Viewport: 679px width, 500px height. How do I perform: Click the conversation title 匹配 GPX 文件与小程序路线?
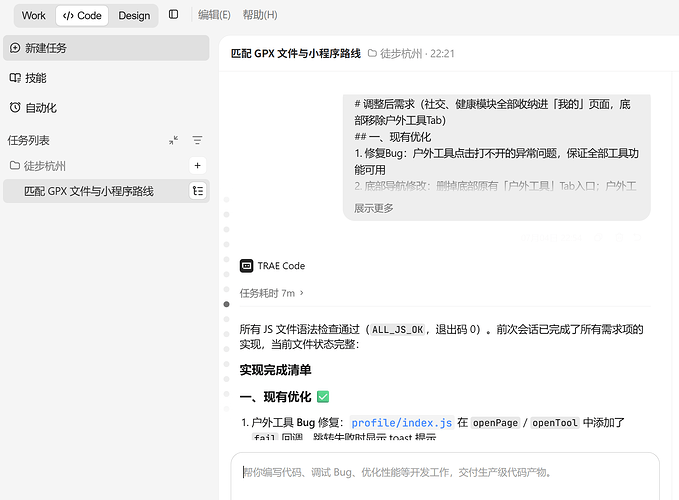[296, 54]
